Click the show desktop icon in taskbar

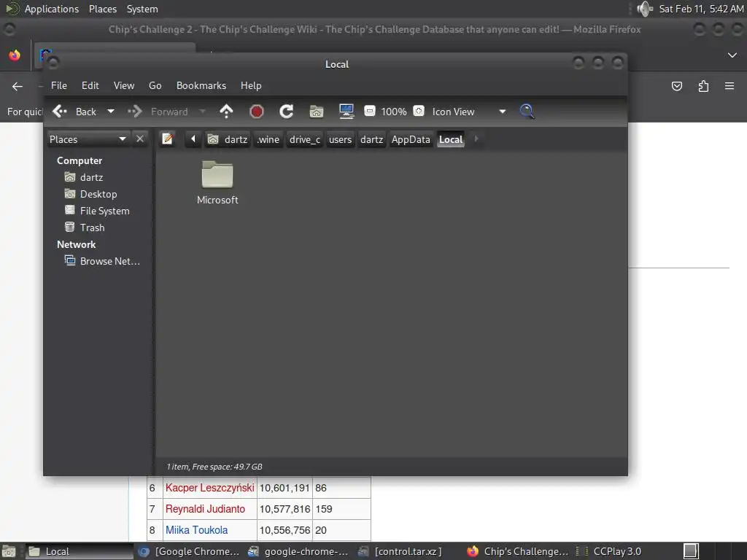[9, 551]
